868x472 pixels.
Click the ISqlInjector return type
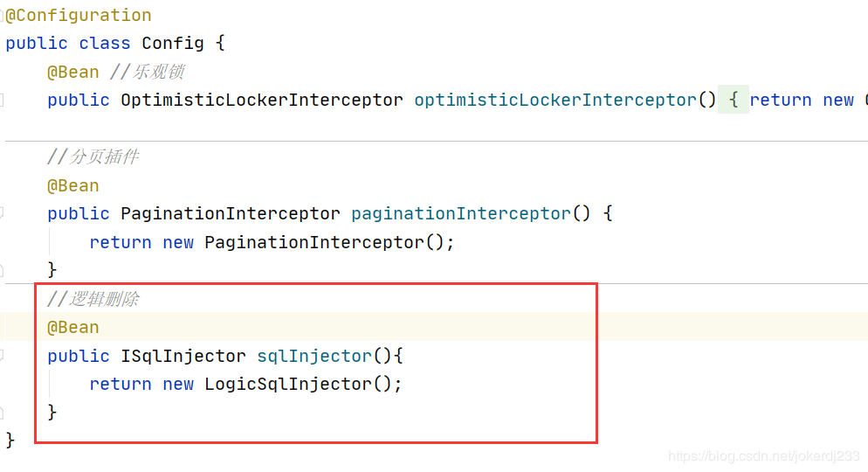183,356
